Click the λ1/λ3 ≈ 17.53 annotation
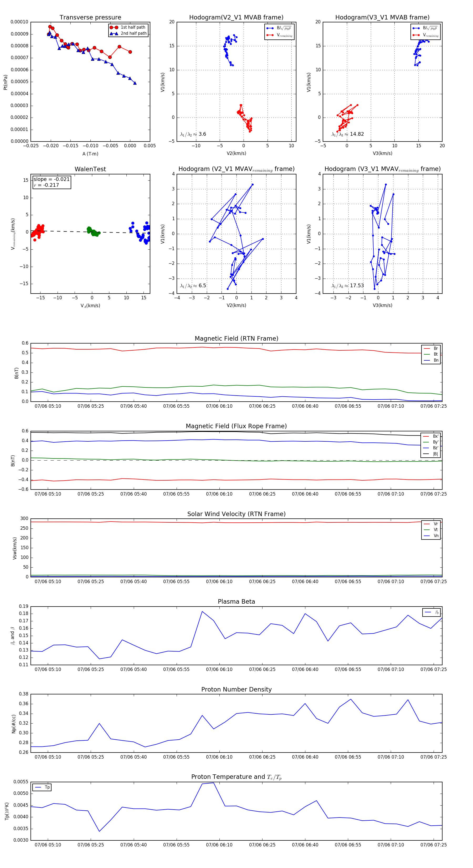This screenshot has width=473, height=868. [x=348, y=286]
